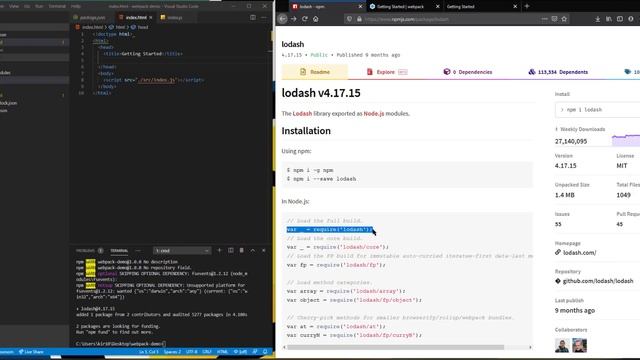Click the site security padlock icon
Screen dimensions: 640x360
click(x=359, y=19)
